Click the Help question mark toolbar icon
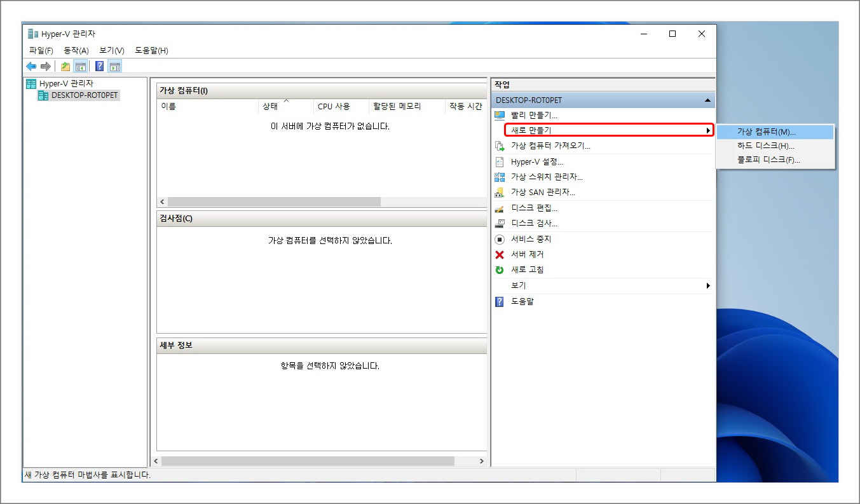 (x=99, y=65)
